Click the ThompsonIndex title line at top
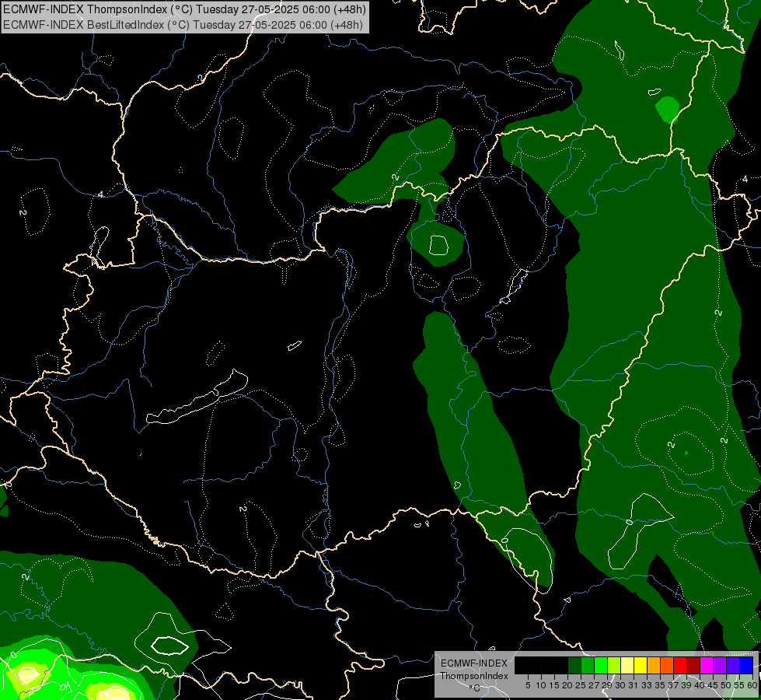Image resolution: width=761 pixels, height=700 pixels. pos(184,9)
